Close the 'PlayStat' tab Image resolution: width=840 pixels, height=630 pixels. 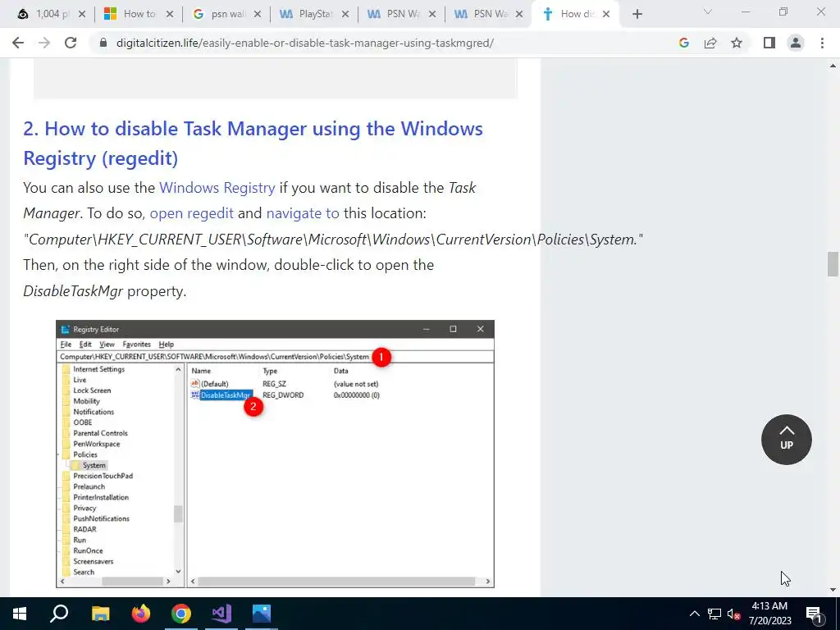[345, 14]
